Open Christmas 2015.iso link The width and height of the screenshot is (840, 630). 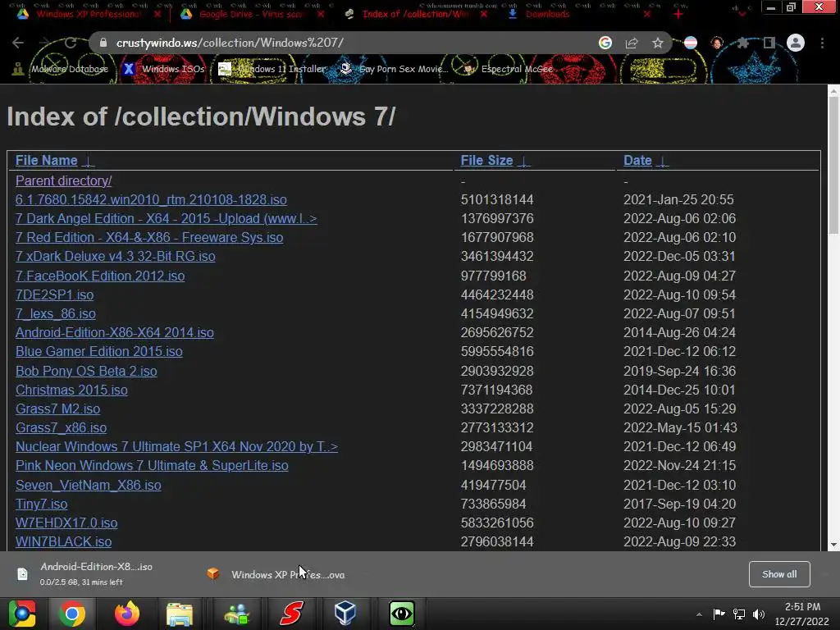[x=72, y=390]
